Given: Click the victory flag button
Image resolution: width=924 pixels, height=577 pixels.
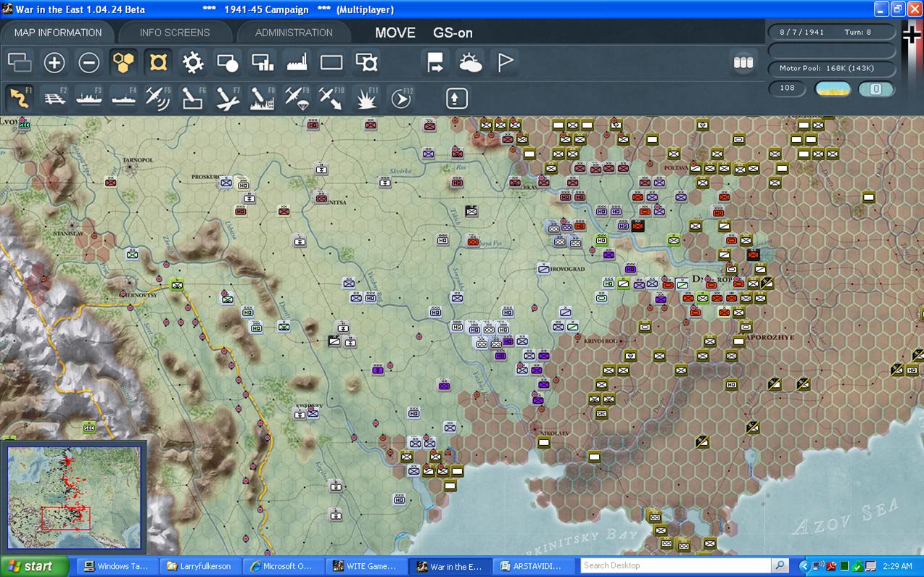Looking at the screenshot, I should 505,63.
